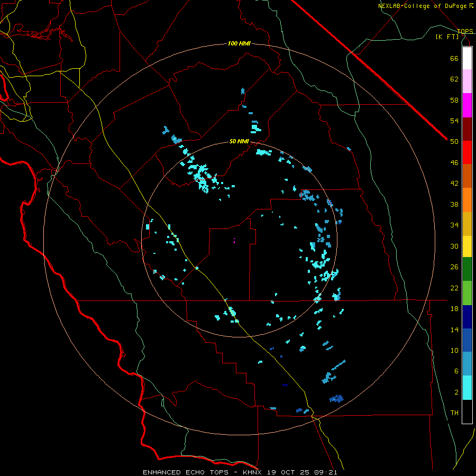
Task: Click the "TOPS" legend heading
Action: [x=465, y=31]
